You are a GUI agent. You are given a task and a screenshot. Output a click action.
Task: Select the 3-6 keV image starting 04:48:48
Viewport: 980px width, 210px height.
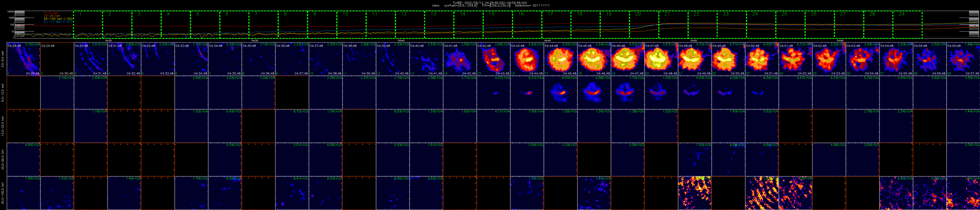click(694, 59)
